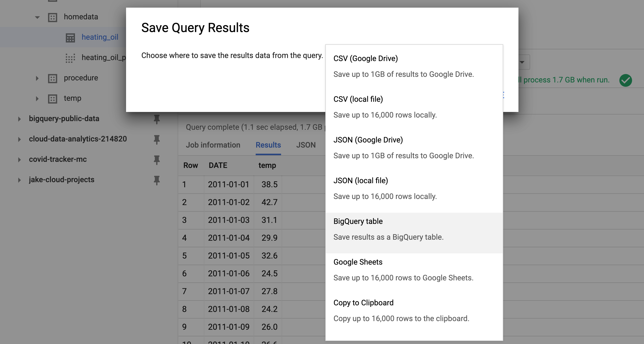Open the heating_oil table

click(x=100, y=37)
